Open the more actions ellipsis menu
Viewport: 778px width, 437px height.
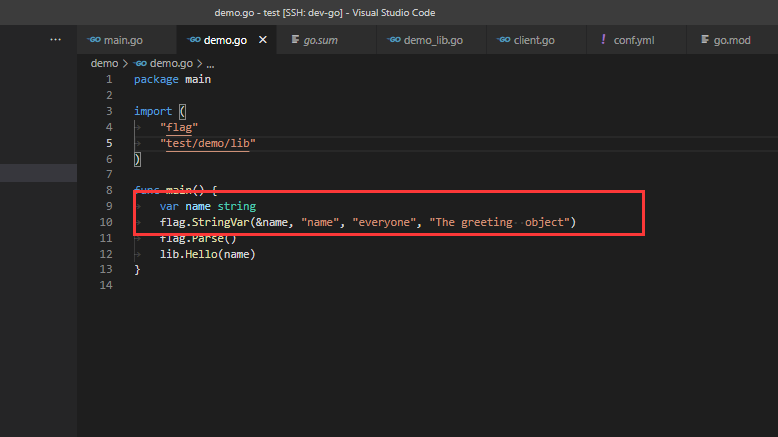(56, 39)
